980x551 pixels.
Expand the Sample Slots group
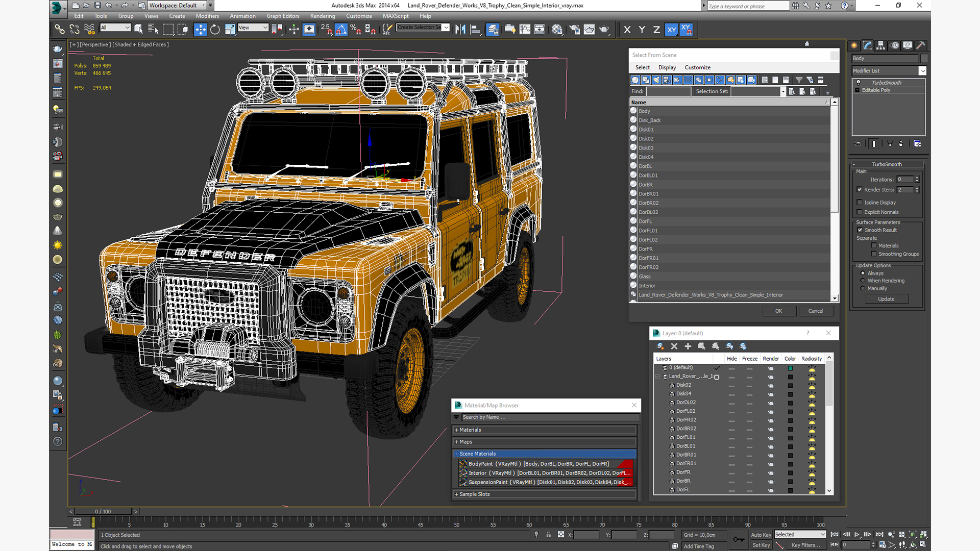pos(544,494)
